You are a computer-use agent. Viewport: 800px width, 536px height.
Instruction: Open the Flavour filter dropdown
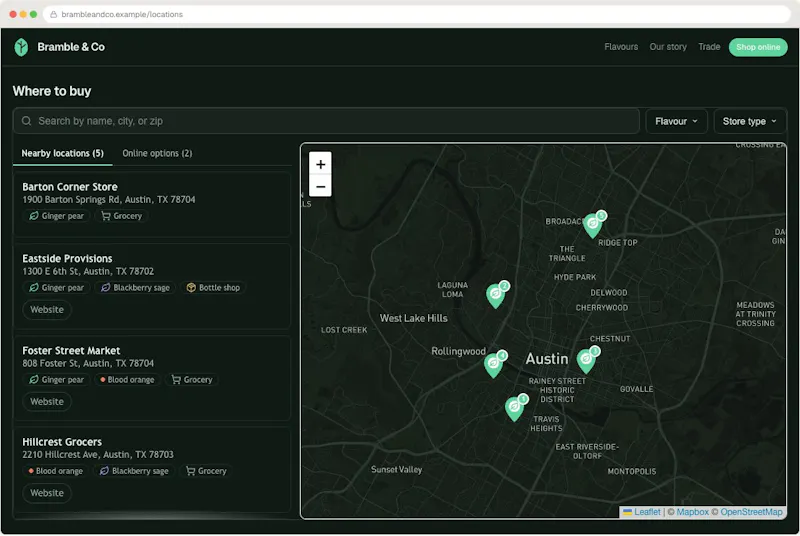pos(676,121)
